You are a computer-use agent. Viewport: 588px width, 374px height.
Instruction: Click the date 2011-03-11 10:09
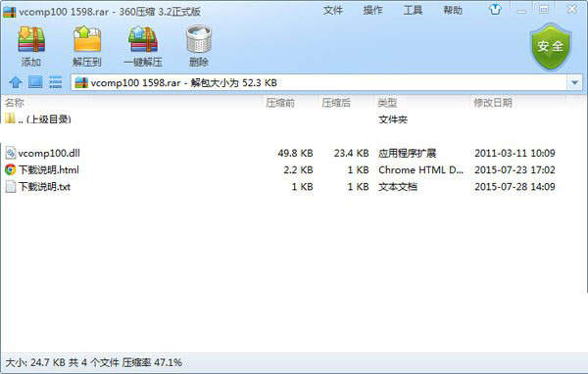[x=514, y=153]
